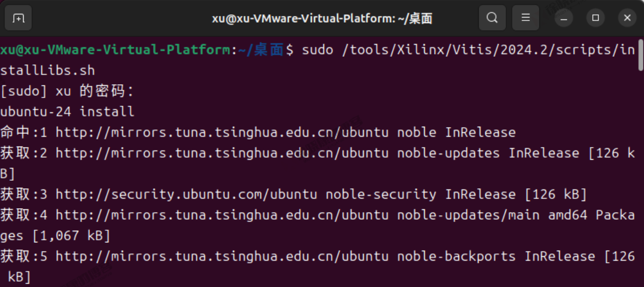Open the noble-backports mirror URL
644x287 pixels.
222,256
